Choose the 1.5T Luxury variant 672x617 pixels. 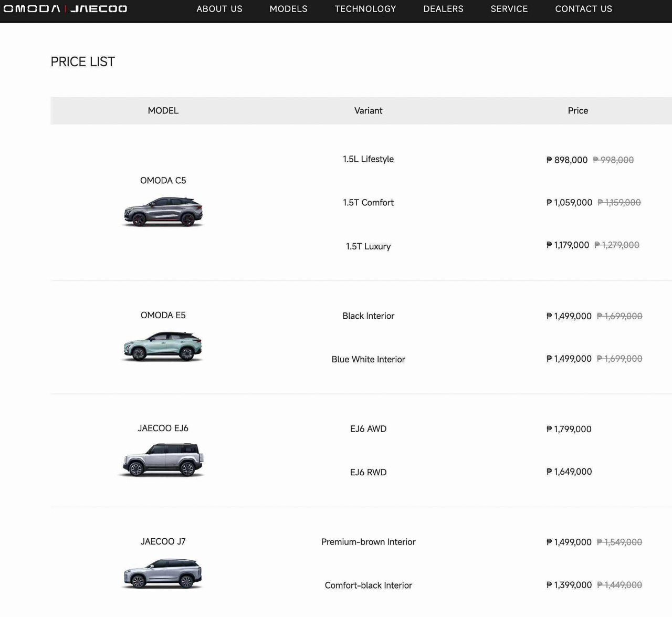click(368, 246)
